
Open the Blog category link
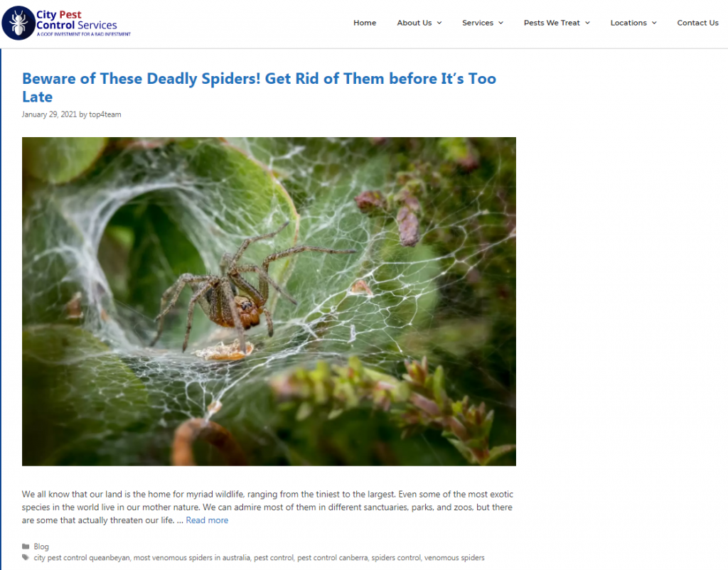pyautogui.click(x=41, y=547)
